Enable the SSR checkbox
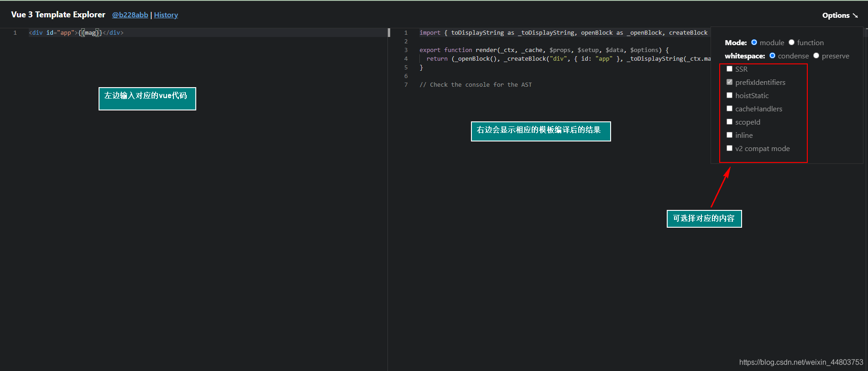Screen dimensions: 868x371 (x=729, y=69)
